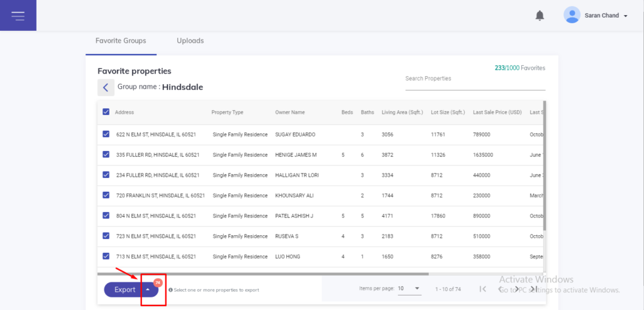Click the 4171 living area cell

pos(387,216)
